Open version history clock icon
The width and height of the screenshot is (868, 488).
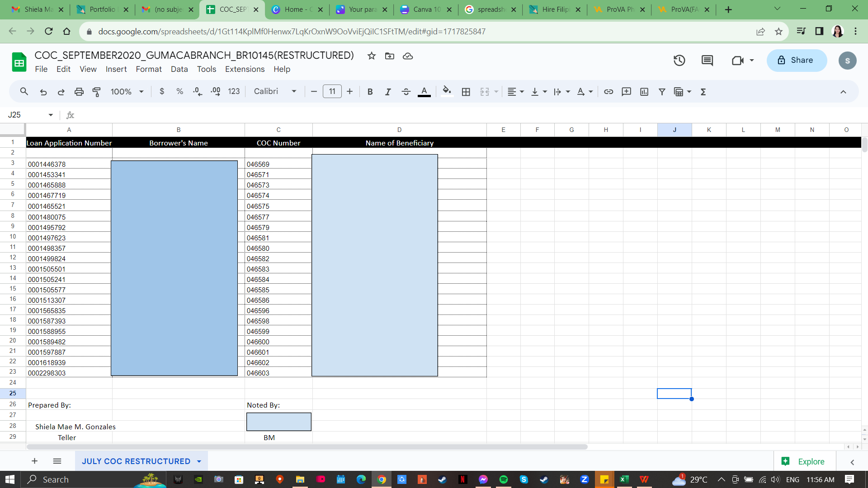[x=679, y=60]
